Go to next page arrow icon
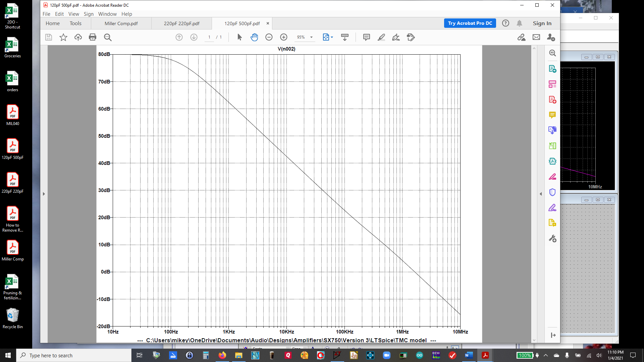Screen dimensions: 644x362 (194, 37)
